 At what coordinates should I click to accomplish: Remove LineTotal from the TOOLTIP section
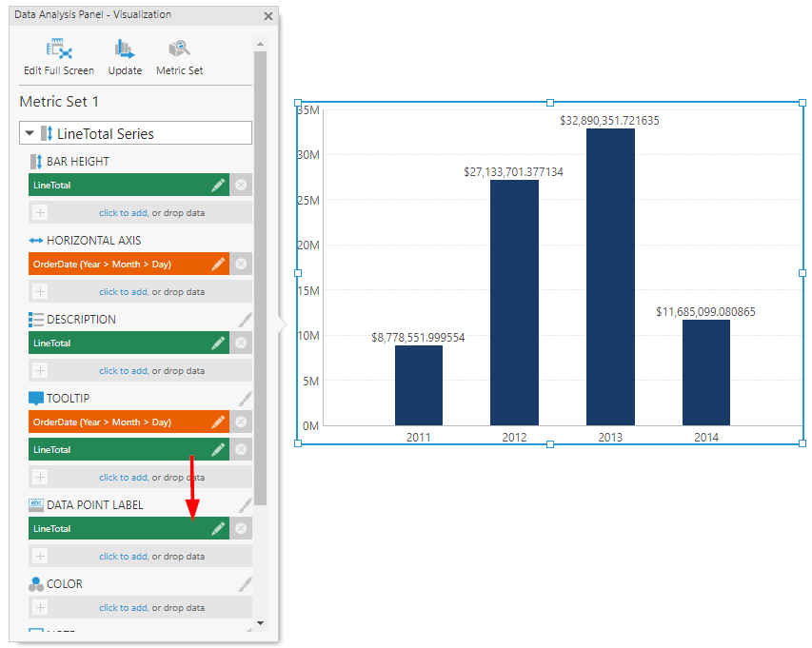(241, 448)
